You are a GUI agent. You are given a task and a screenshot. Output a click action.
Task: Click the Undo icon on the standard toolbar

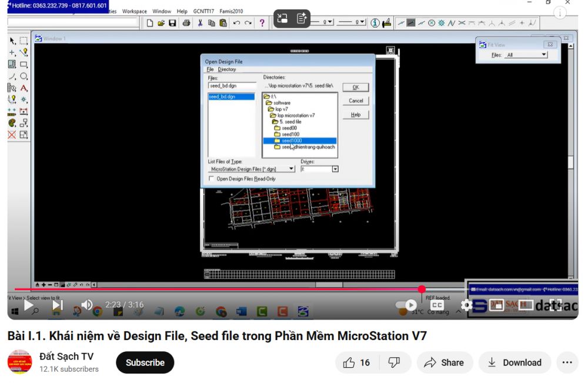point(236,22)
